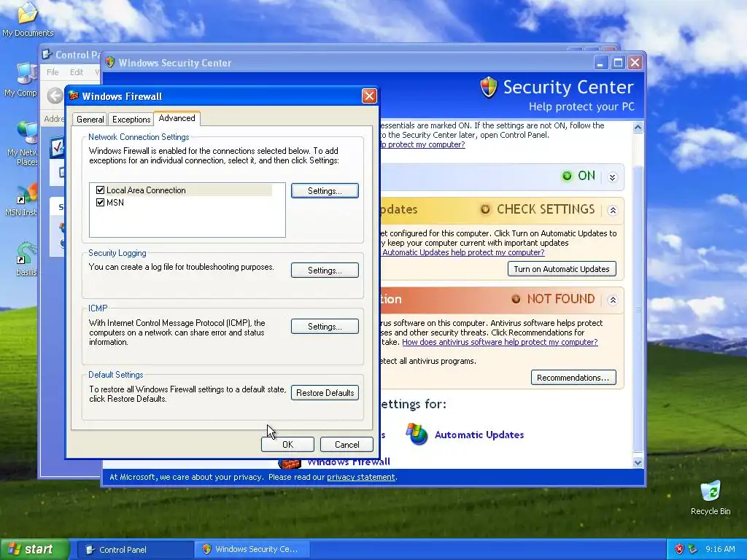Open antivirus Recommendations button
The image size is (747, 560).
click(573, 378)
